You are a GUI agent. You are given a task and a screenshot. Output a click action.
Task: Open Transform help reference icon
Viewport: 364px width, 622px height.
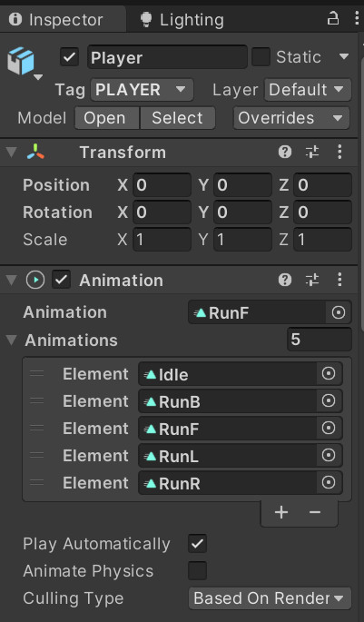[285, 152]
